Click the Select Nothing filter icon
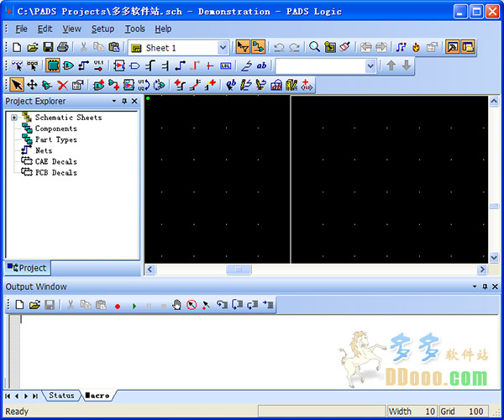This screenshot has height=420, width=504. point(32,66)
